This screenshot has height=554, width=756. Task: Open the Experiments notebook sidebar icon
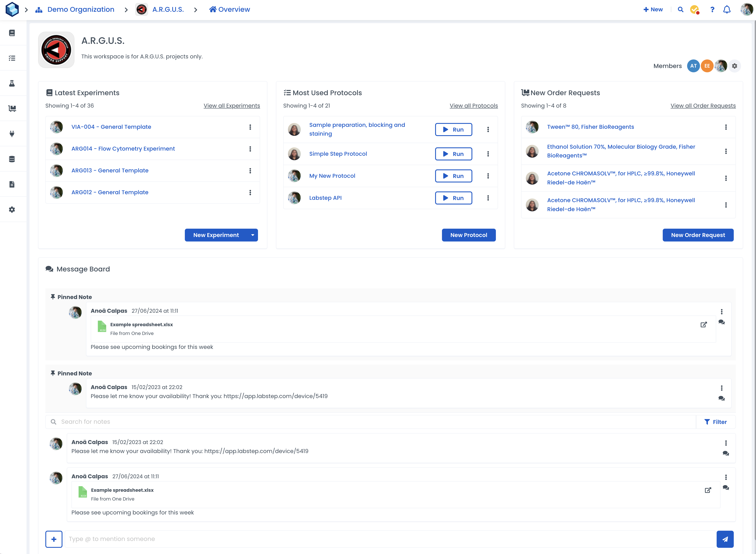pos(12,33)
